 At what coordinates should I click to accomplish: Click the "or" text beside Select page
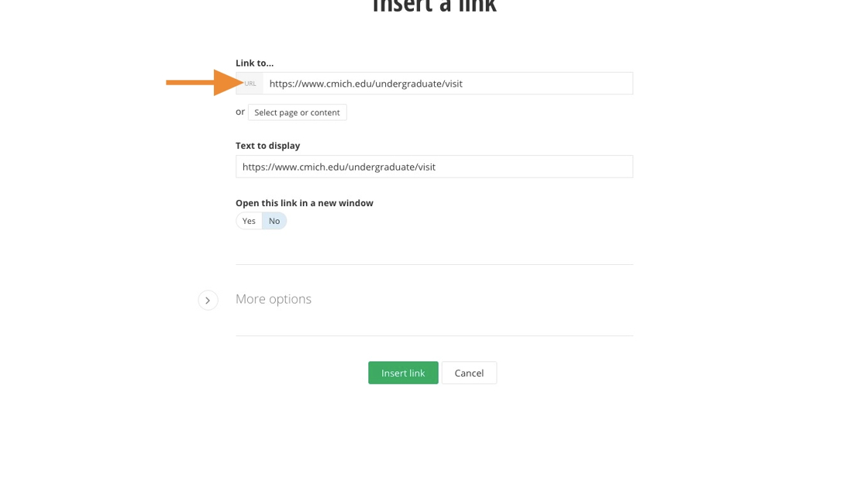tap(240, 112)
